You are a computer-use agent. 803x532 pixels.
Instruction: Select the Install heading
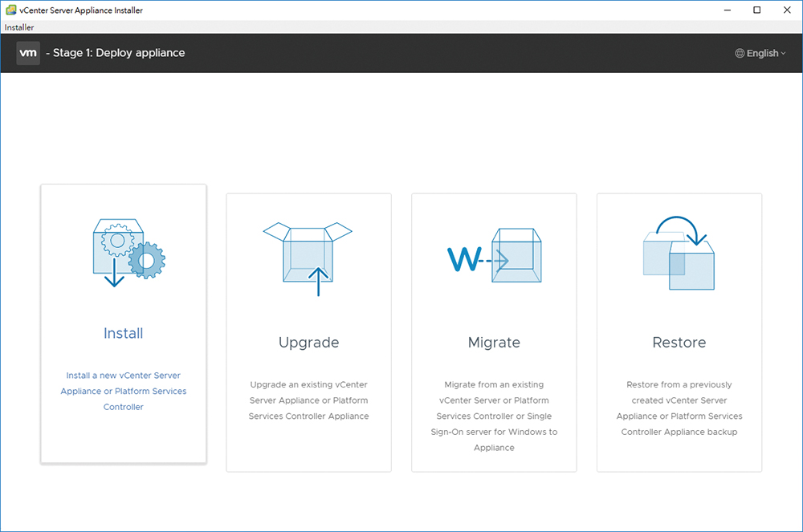[x=124, y=333]
